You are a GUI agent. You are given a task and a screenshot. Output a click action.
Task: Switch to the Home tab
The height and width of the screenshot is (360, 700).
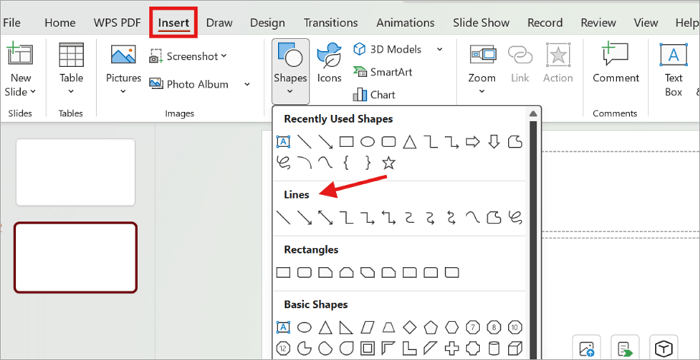tap(60, 23)
